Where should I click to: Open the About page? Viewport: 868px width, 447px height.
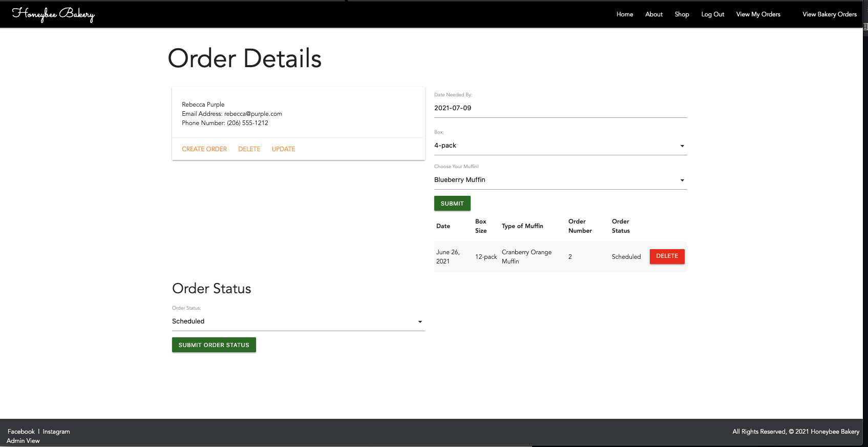[654, 14]
